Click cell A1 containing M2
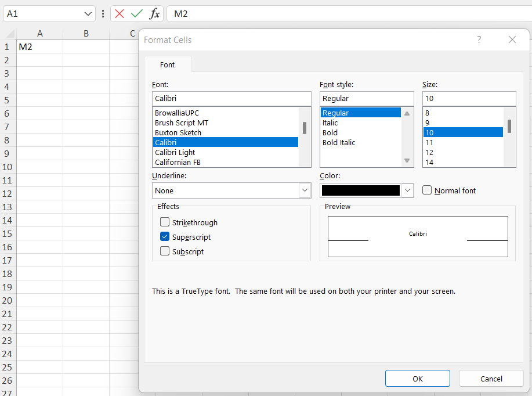 coord(39,46)
